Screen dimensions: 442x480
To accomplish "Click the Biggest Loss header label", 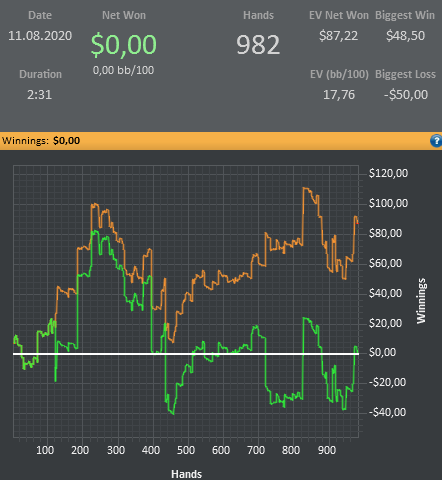I will [405, 74].
